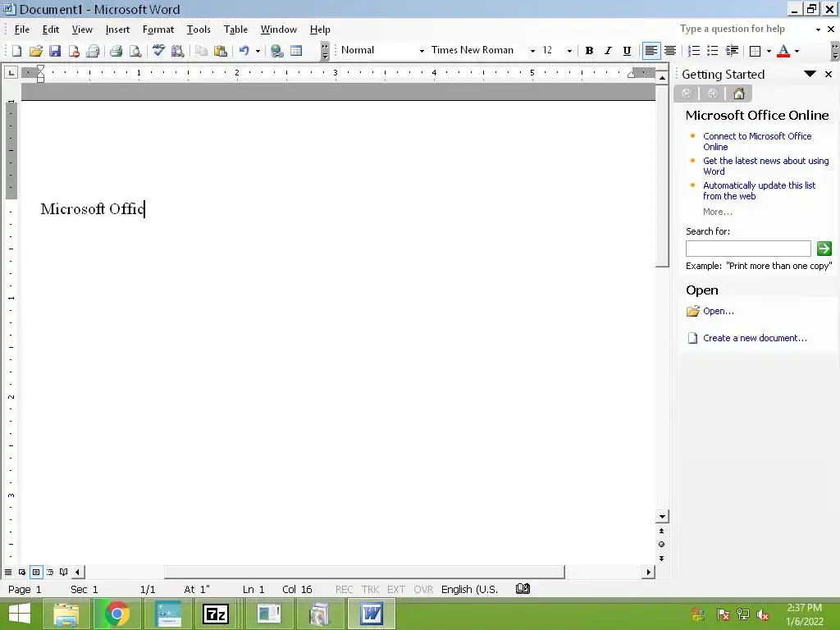
Task: Open the Tools menu
Action: pyautogui.click(x=199, y=30)
